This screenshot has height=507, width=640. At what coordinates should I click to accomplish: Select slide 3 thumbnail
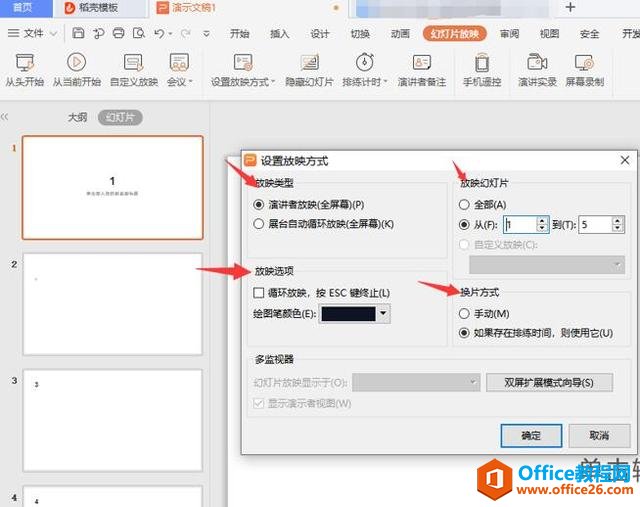click(113, 420)
